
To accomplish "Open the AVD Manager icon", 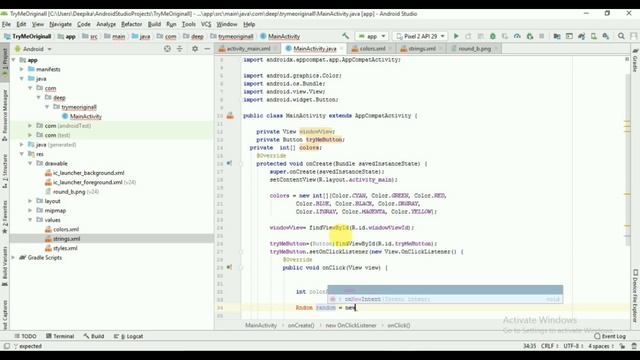I will pos(594,36).
